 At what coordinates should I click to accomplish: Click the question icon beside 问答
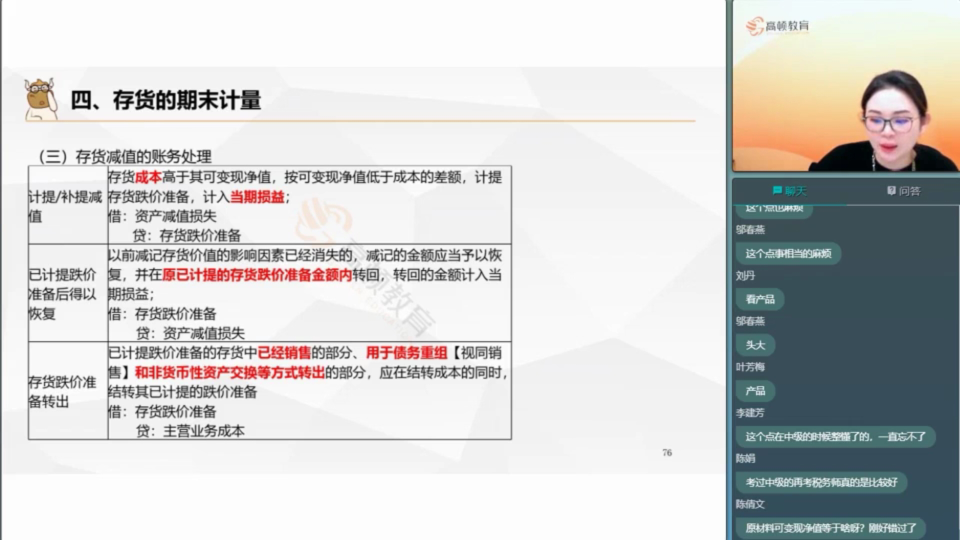(x=891, y=190)
